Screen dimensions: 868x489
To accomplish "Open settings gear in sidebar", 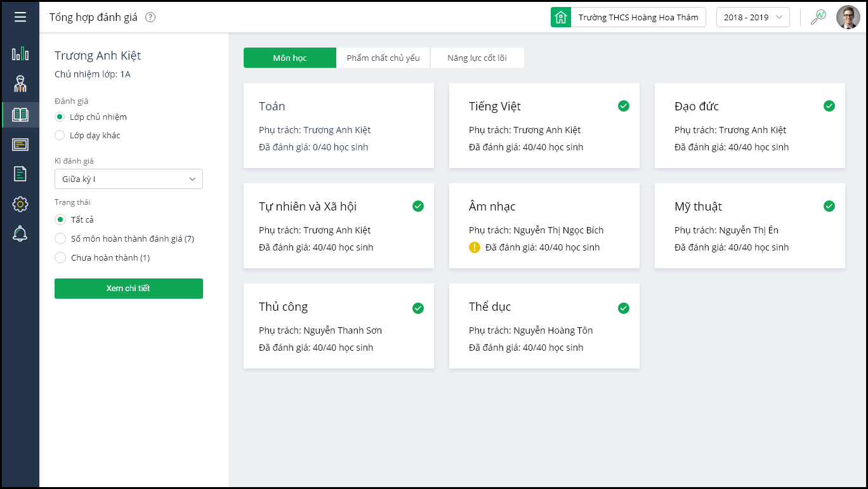I will (x=20, y=204).
